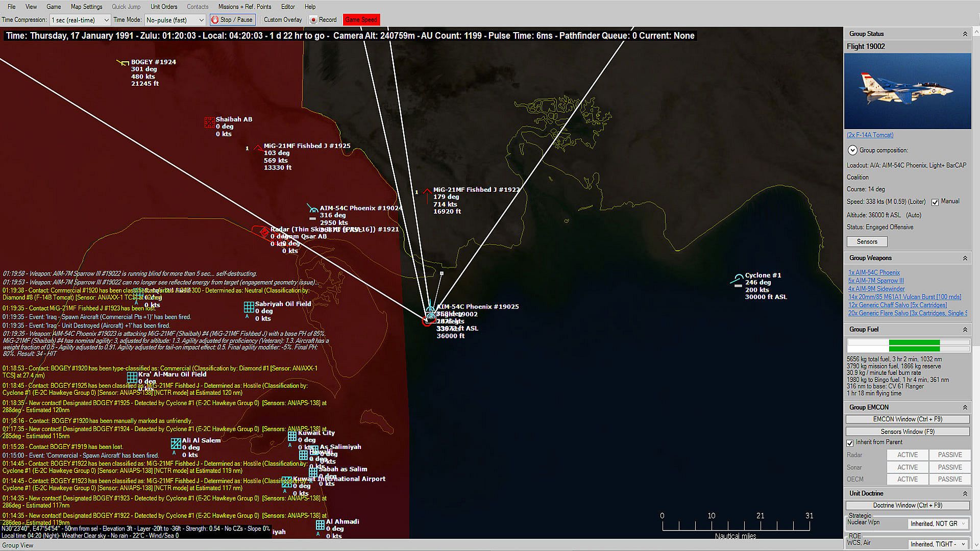Image resolution: width=980 pixels, height=551 pixels.
Task: Open the 2x F-14A Tomcat link
Action: (870, 135)
